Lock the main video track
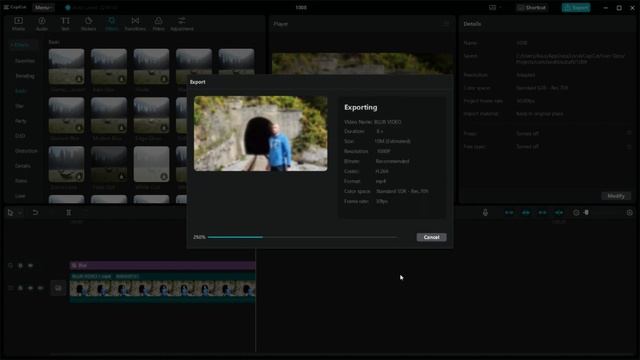640x360 pixels. (20, 288)
